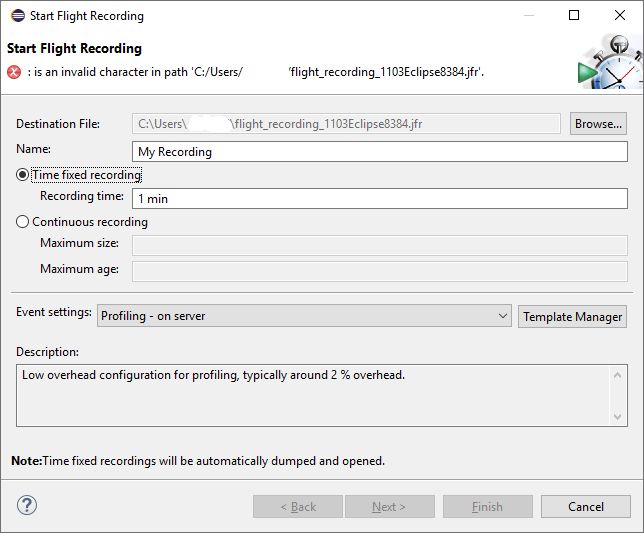Open the Event settings dropdown
Viewport: 644px width, 533px height.
pos(305,316)
